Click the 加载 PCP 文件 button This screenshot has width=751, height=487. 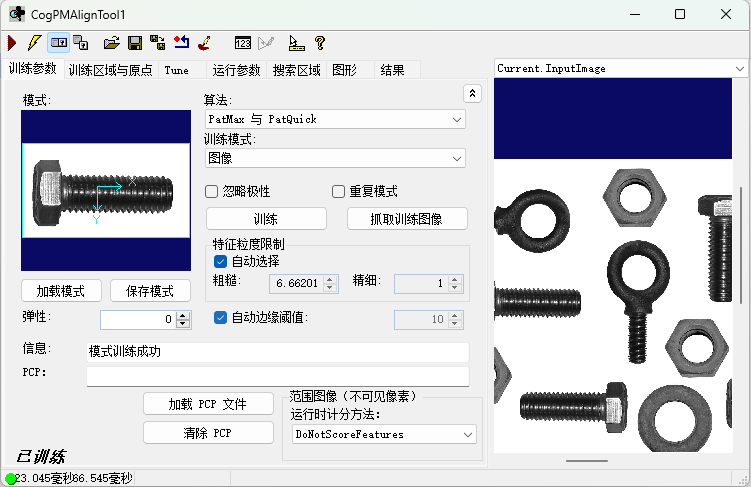tap(208, 404)
